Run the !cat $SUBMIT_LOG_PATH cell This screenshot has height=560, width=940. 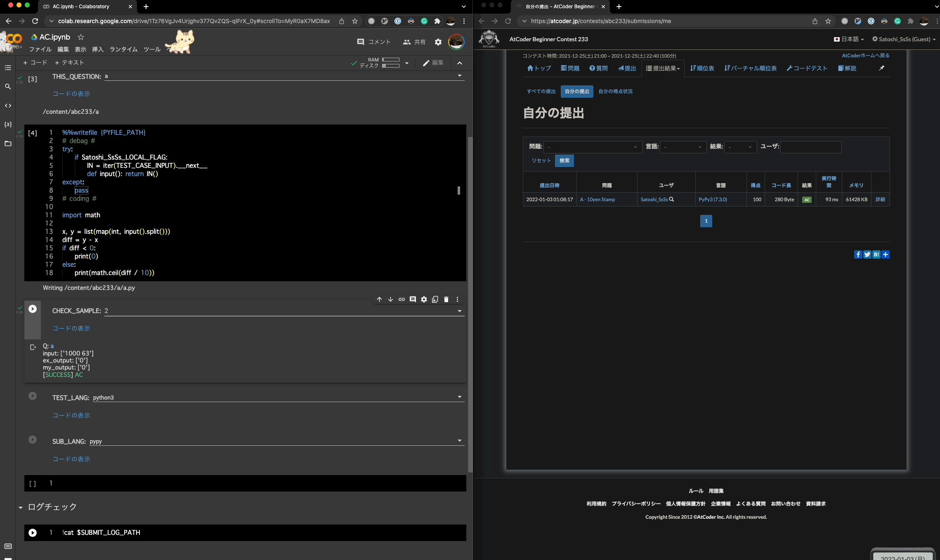coord(33,533)
